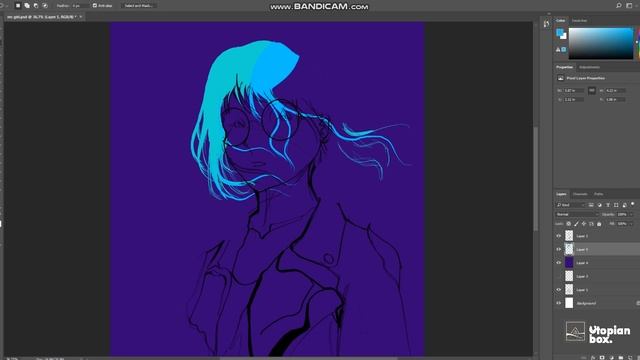Switch to the Color panel tab
This screenshot has height=360, width=640.
(560, 20)
